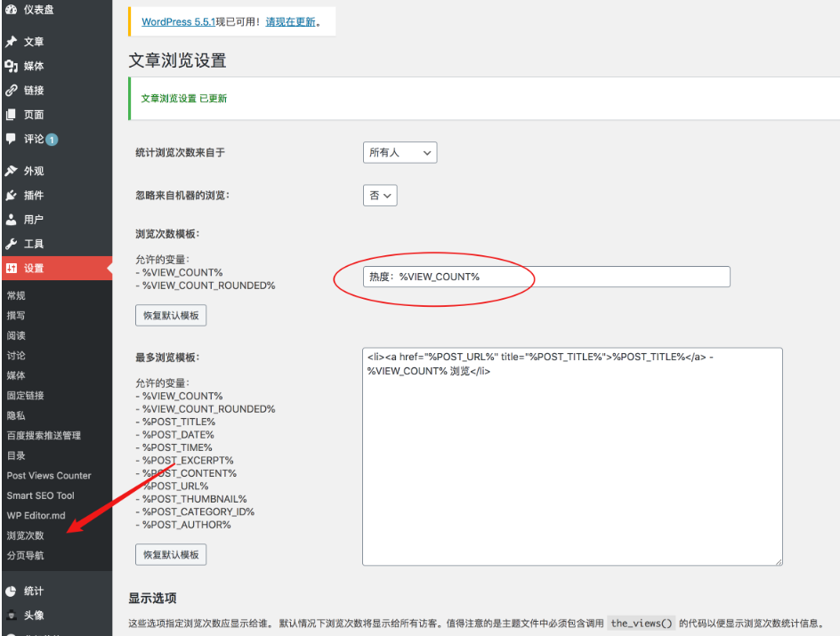Open 目录 settings submenu
840x636 pixels.
[x=16, y=455]
